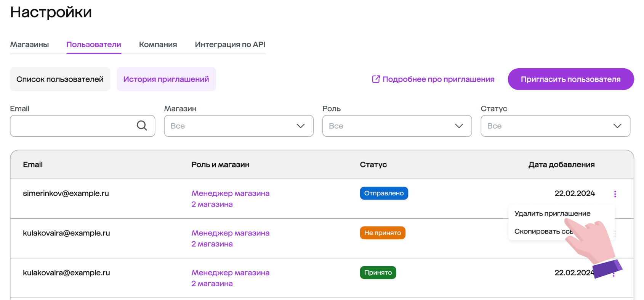Click the external link icon near Подробнее
The width and height of the screenshot is (644, 300).
[376, 79]
